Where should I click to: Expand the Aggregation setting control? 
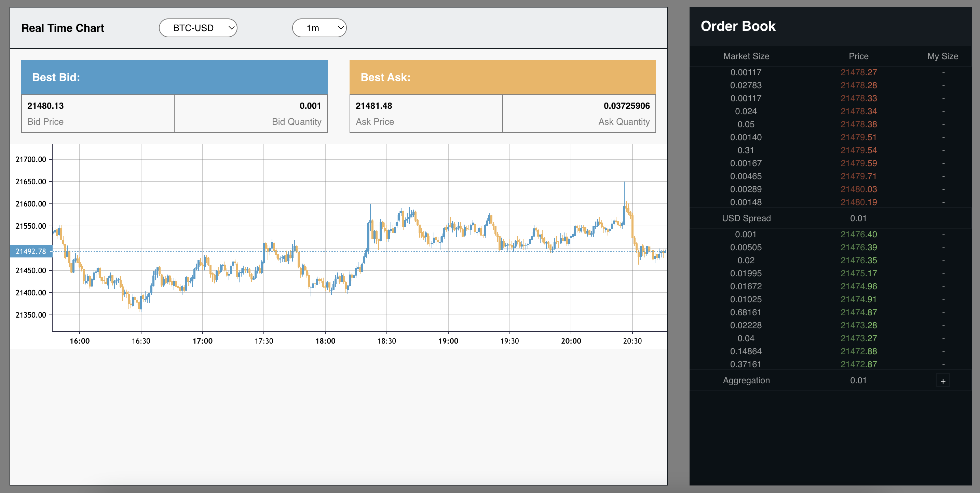click(943, 380)
